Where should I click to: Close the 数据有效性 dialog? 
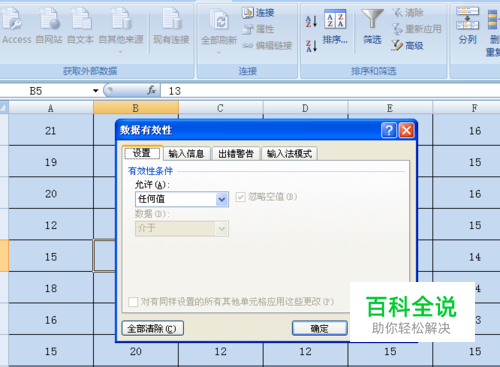coord(406,130)
